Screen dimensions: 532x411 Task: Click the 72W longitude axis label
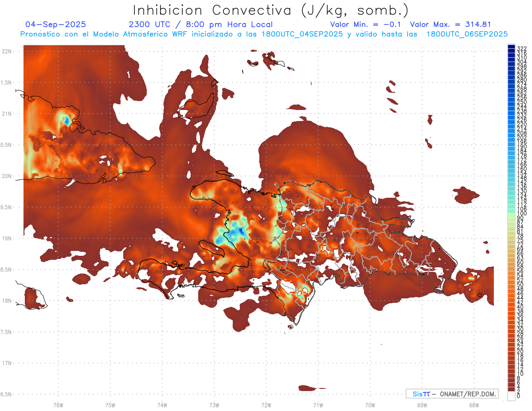266,405
